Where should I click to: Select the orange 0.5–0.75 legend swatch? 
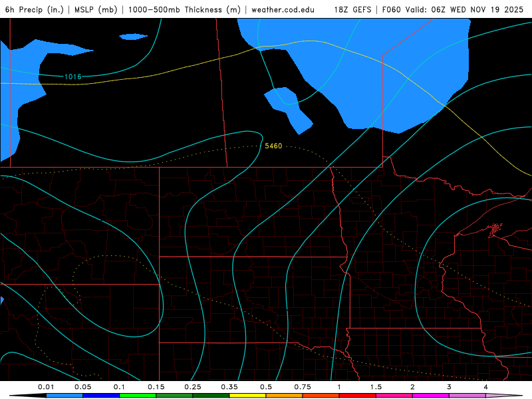285,396
